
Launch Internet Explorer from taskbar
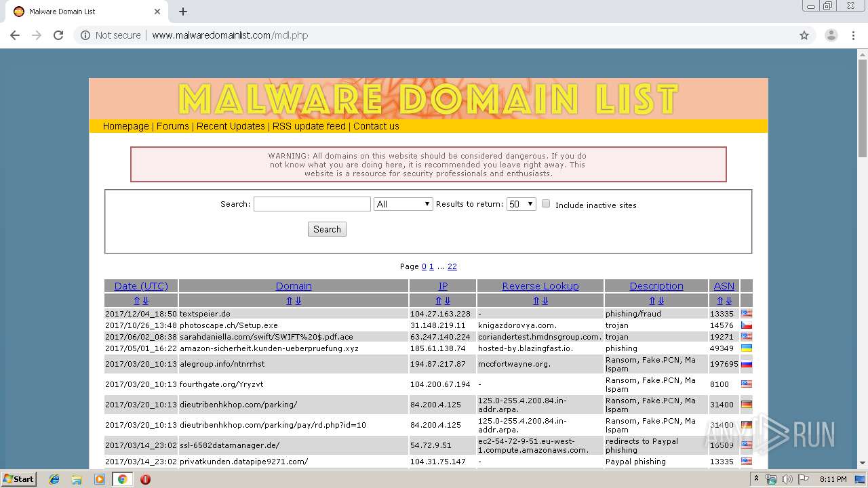(x=54, y=479)
